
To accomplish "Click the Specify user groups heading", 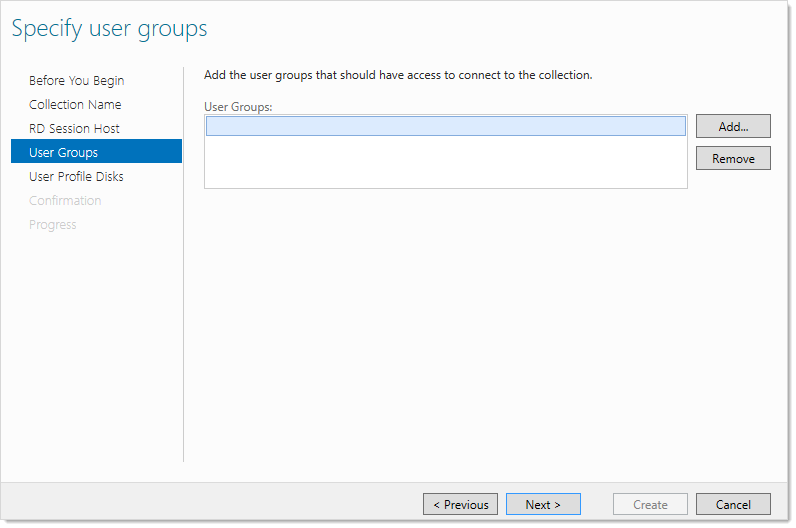I will pos(110,29).
